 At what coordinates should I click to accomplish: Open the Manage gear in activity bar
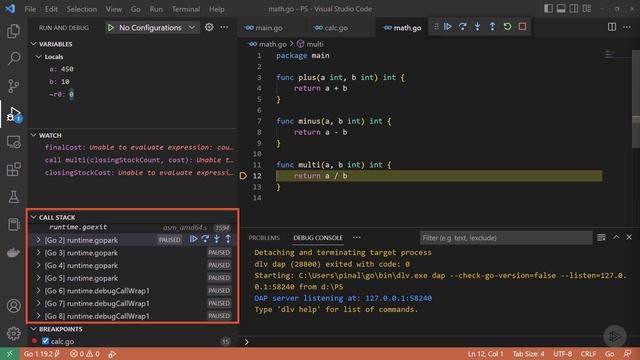[13, 333]
